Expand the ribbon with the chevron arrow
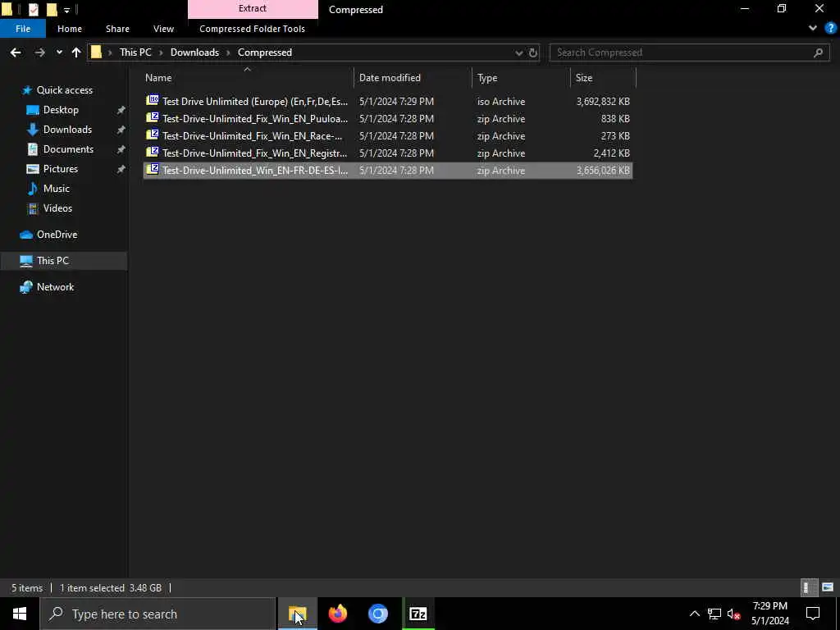Screen dimensions: 840x630 point(813,29)
